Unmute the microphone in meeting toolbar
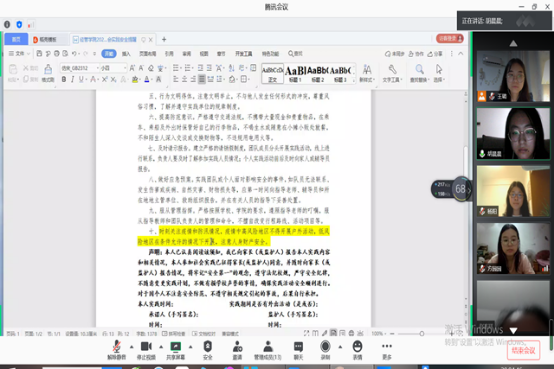 click(117, 350)
